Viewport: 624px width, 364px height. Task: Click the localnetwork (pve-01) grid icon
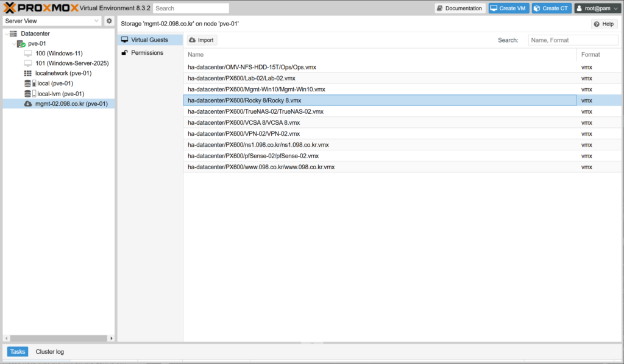(x=28, y=73)
